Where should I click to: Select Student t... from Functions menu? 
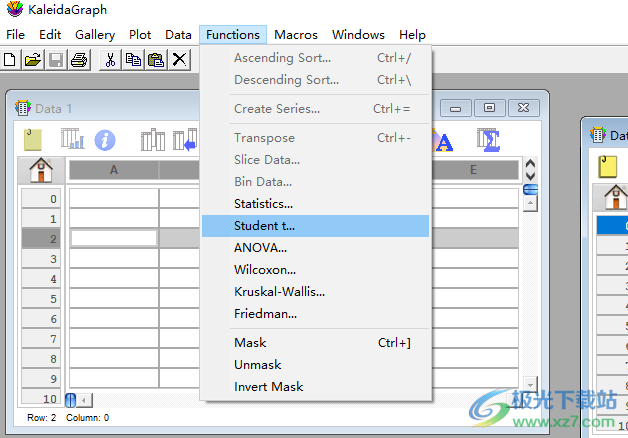264,226
